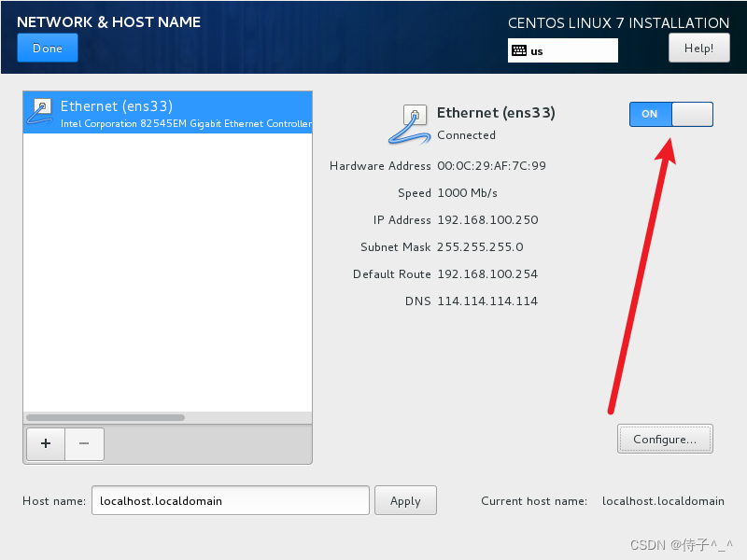The height and width of the screenshot is (560, 747).
Task: Add a network device with plus button
Action: [46, 444]
